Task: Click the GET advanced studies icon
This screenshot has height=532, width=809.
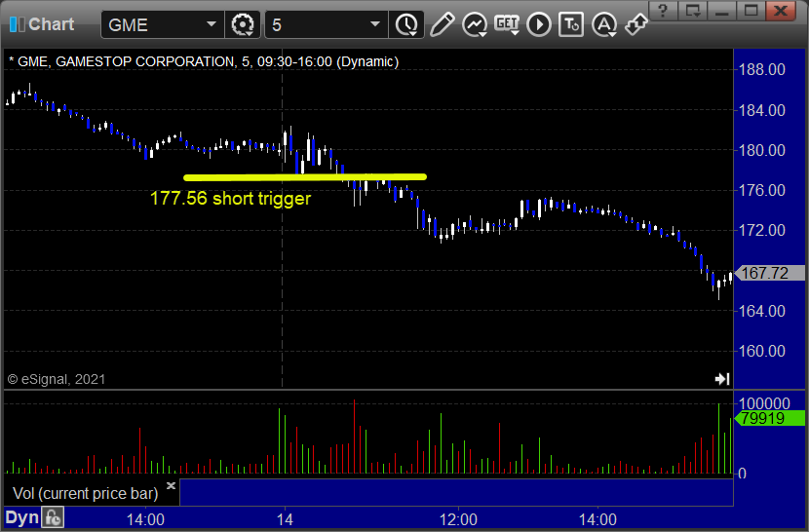Action: pyautogui.click(x=507, y=24)
